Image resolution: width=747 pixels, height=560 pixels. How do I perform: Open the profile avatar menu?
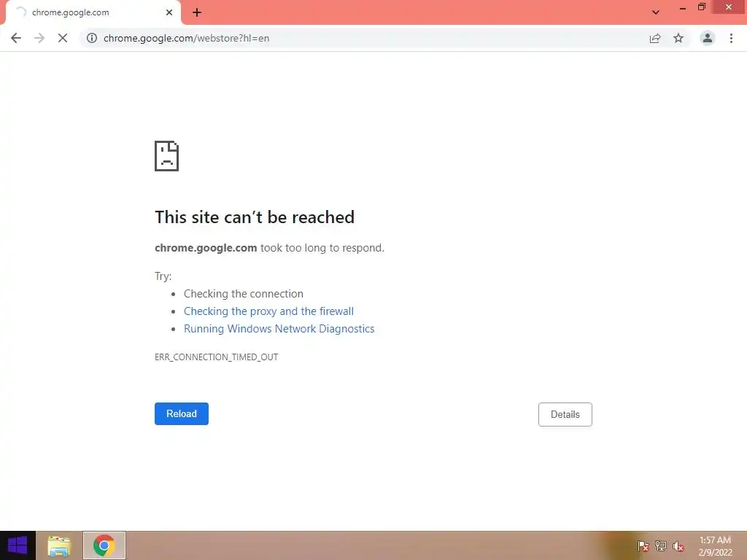[x=708, y=38]
